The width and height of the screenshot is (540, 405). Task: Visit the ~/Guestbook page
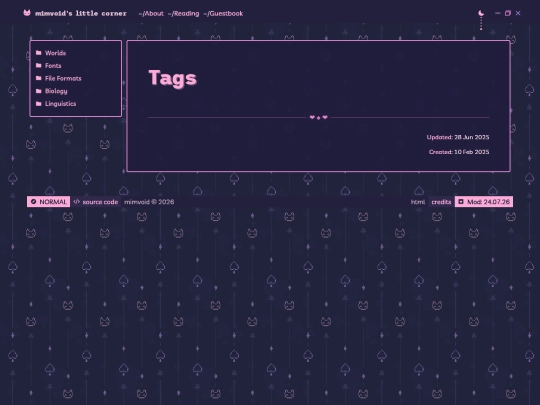(223, 13)
